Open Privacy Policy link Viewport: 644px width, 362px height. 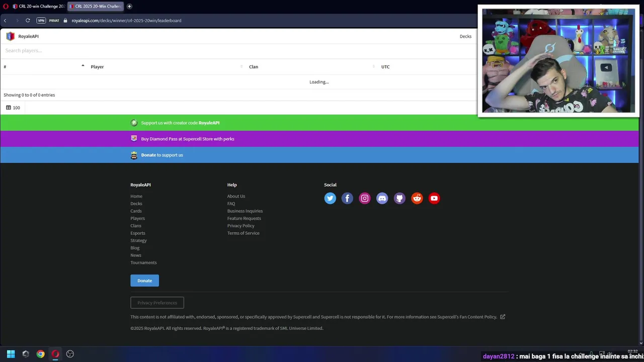click(x=240, y=226)
